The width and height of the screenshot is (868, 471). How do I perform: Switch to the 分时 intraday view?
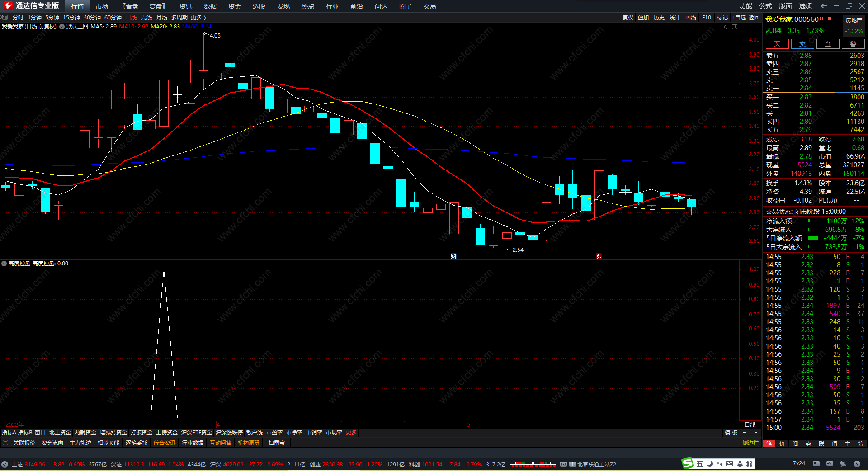(18, 18)
